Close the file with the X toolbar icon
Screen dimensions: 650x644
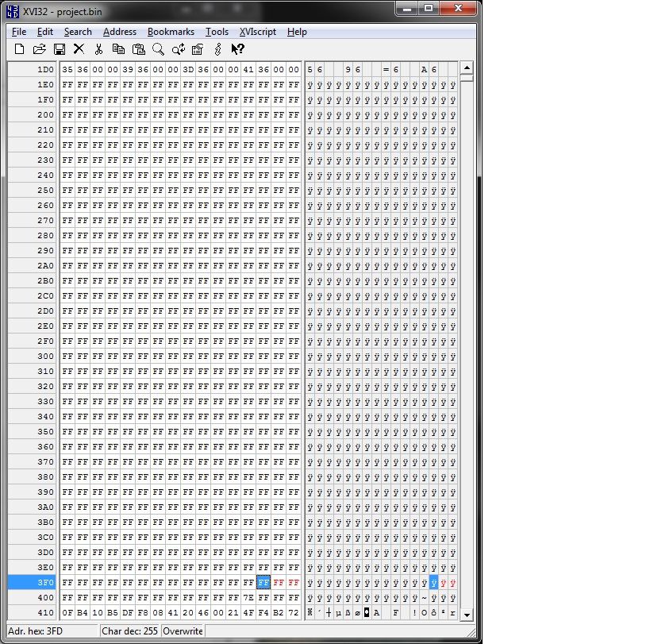(79, 48)
